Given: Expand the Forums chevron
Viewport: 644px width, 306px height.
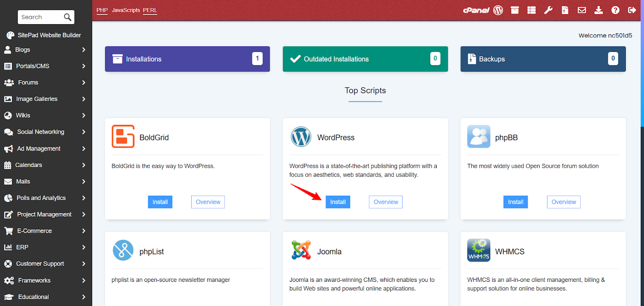Looking at the screenshot, I should 84,83.
